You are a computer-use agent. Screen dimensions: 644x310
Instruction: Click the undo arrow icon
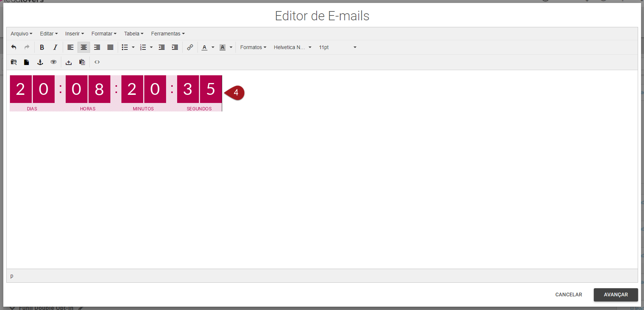tap(14, 47)
